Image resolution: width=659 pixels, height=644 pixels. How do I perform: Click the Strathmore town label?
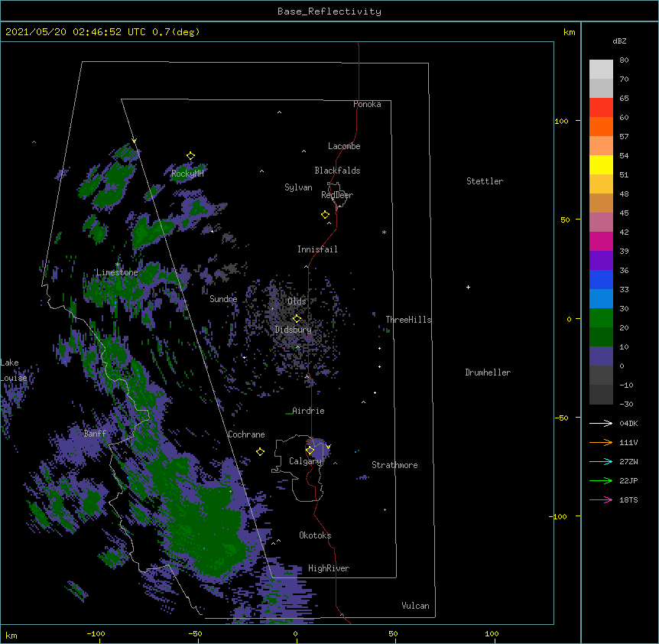click(394, 465)
